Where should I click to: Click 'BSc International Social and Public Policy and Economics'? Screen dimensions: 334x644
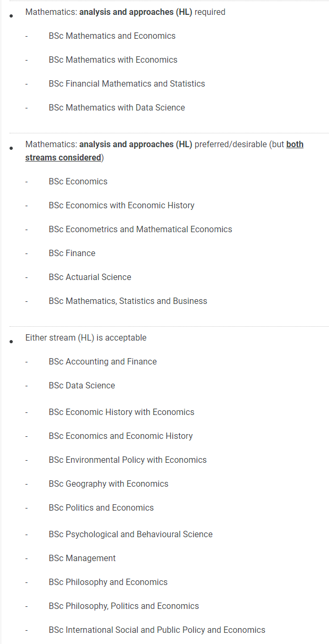157,630
